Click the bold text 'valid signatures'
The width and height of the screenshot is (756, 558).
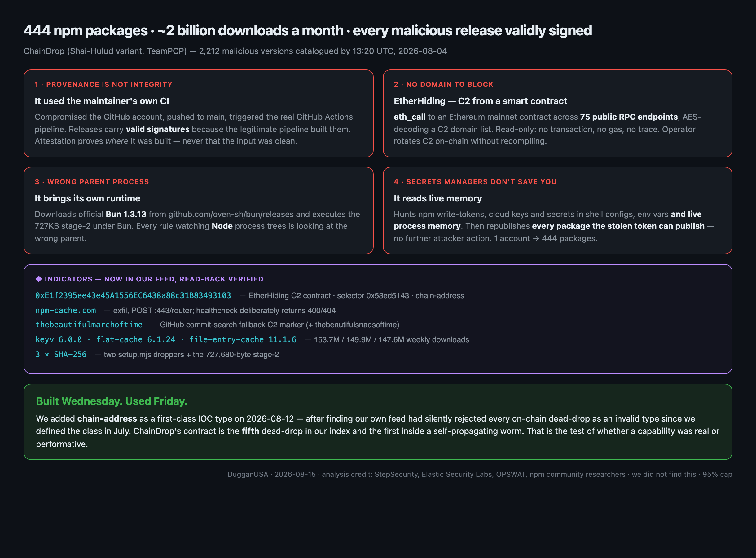(x=158, y=129)
